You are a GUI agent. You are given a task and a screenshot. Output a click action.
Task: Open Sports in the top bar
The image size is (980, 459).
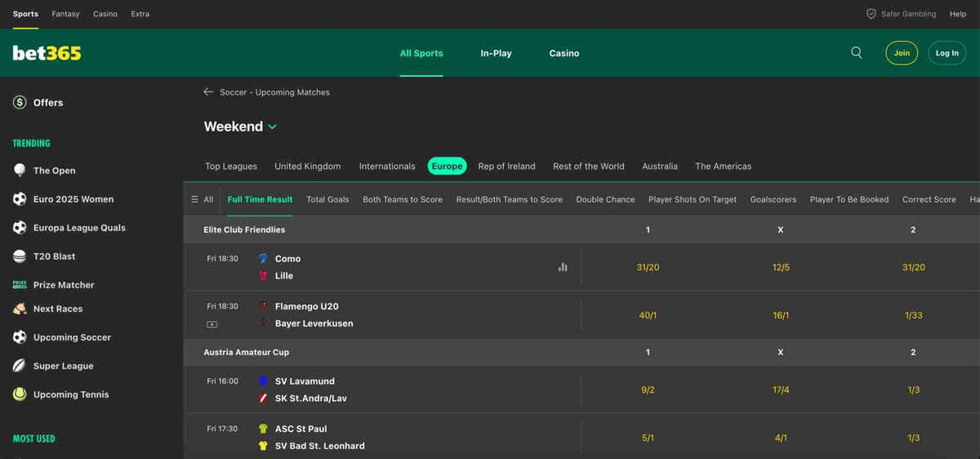pos(25,14)
